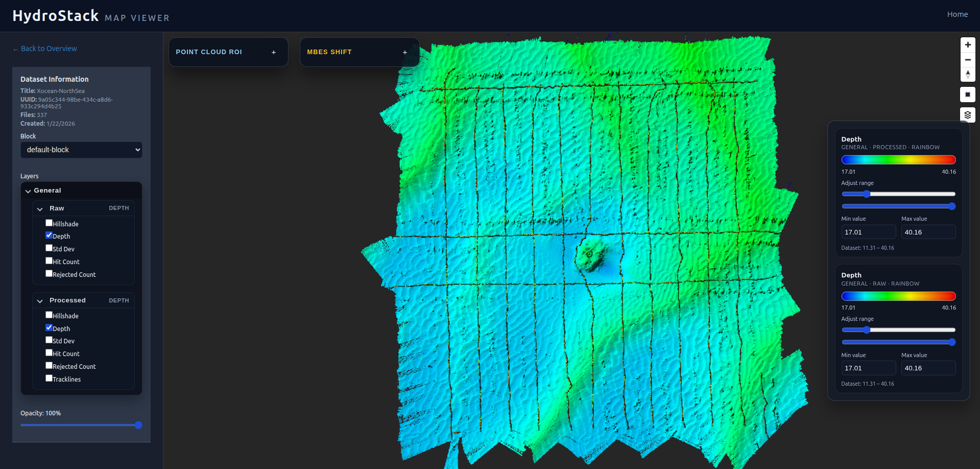Expand MBES Shift using its plus icon

(404, 52)
